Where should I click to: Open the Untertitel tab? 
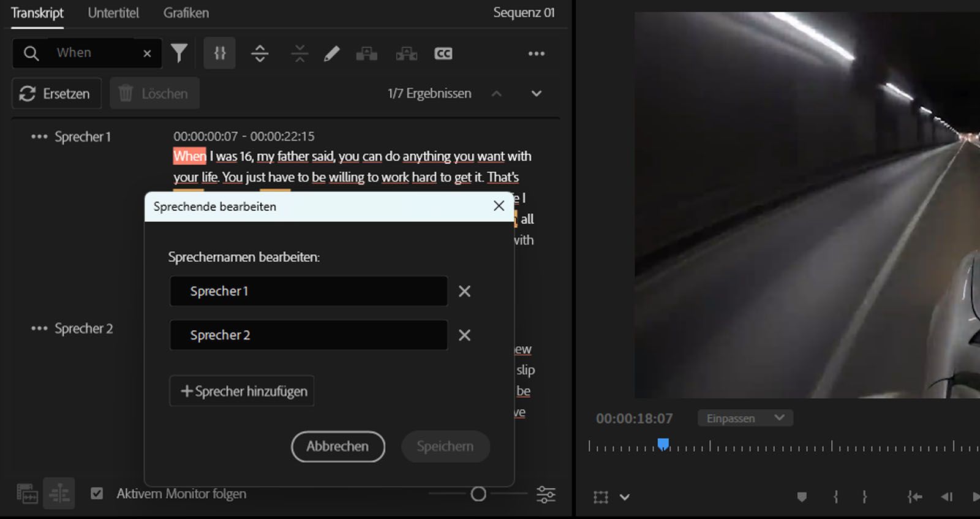(113, 13)
